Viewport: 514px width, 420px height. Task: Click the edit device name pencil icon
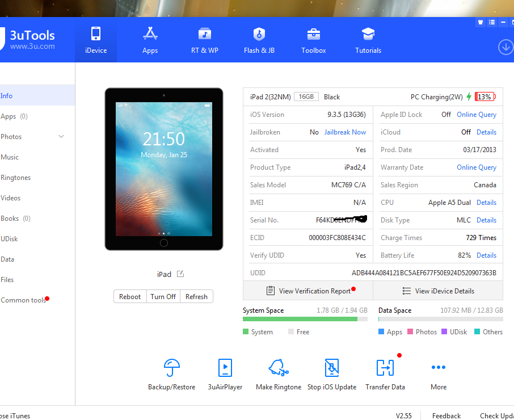[180, 274]
